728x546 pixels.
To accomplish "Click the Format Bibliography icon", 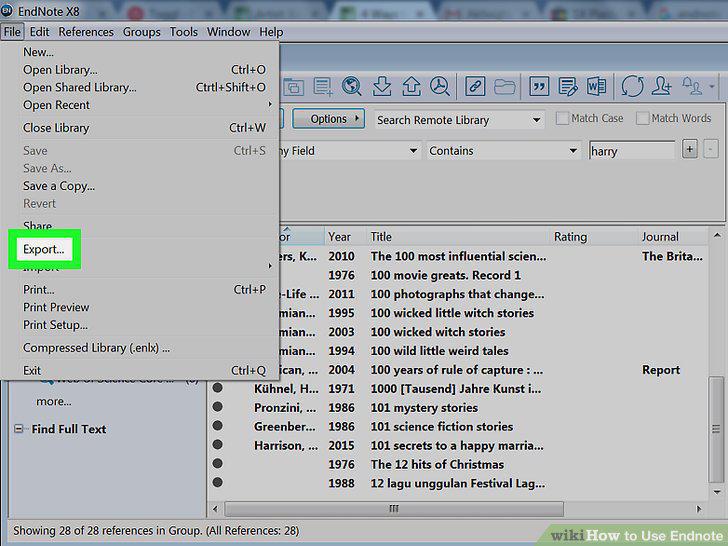I will tap(567, 86).
